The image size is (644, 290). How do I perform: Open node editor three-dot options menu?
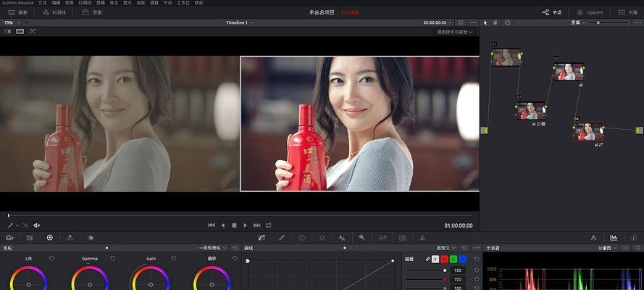coord(637,22)
